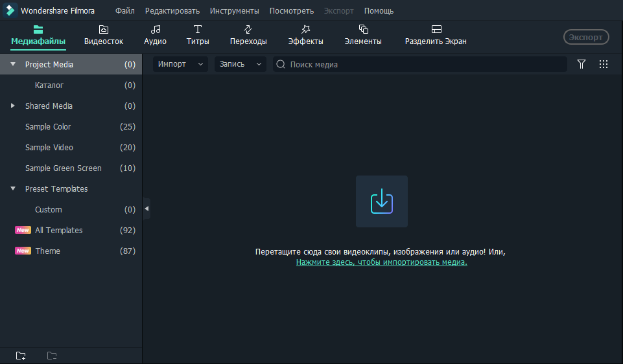Open the Theme templates list
This screenshot has height=364, width=623.
71,251
